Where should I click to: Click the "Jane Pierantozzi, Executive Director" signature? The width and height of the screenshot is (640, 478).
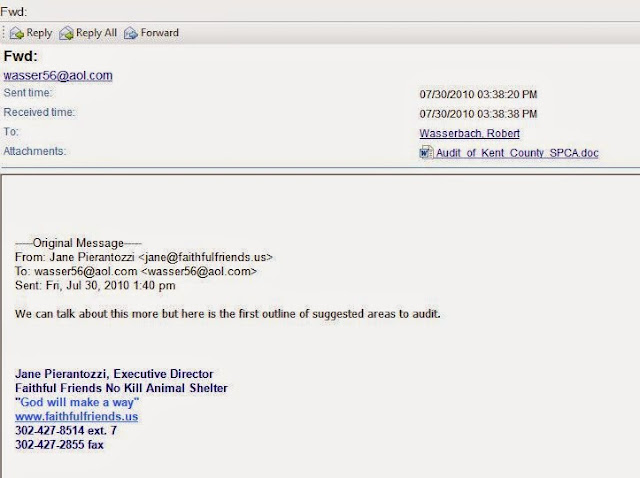pyautogui.click(x=114, y=374)
